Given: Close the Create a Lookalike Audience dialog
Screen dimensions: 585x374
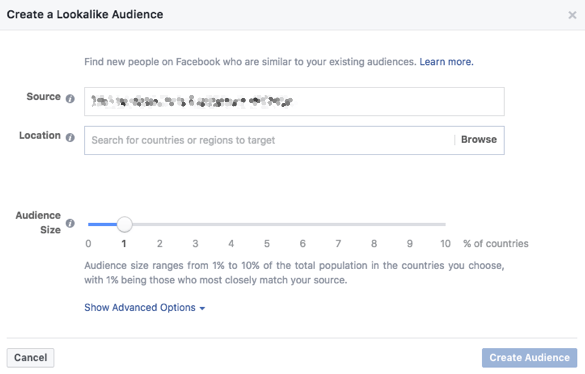Looking at the screenshot, I should (572, 15).
